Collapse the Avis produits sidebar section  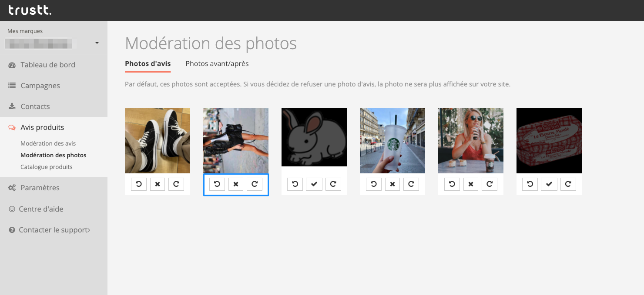42,127
